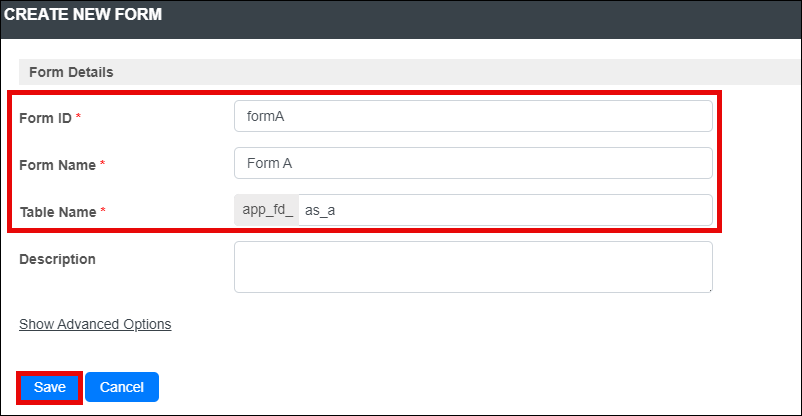Viewport: 802px width, 416px height.
Task: Click the red asterisk beside Table Name
Action: coord(103,210)
